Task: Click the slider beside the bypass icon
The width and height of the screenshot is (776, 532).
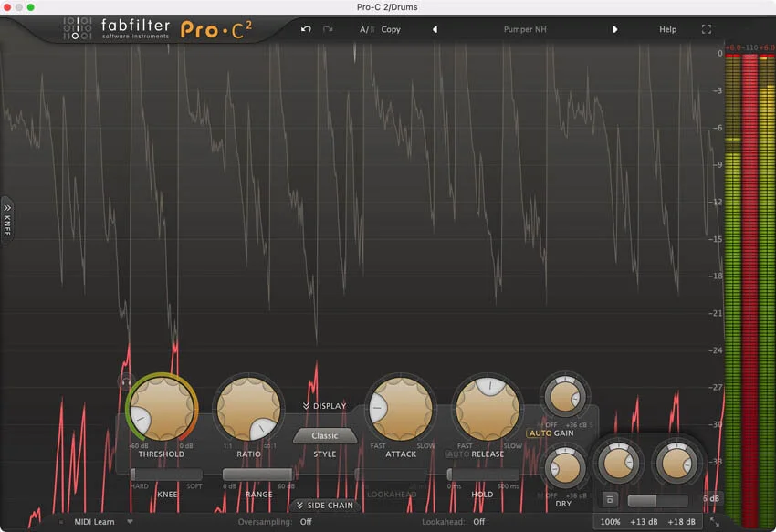Action: pyautogui.click(x=657, y=501)
